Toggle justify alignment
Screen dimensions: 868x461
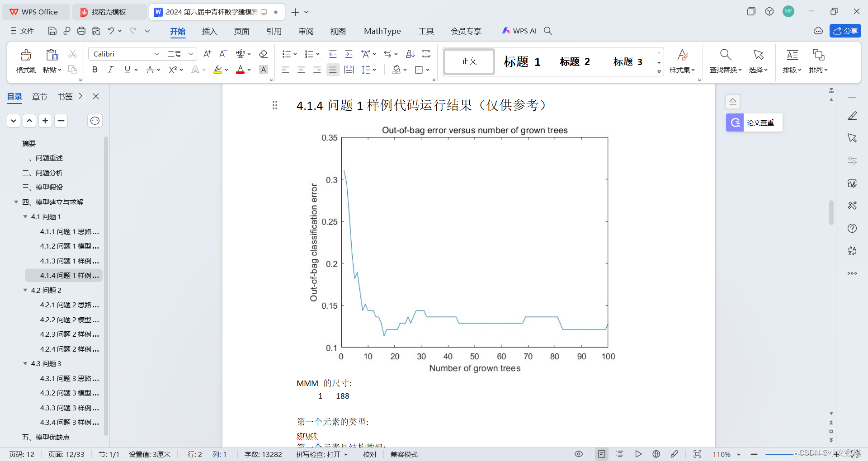333,70
